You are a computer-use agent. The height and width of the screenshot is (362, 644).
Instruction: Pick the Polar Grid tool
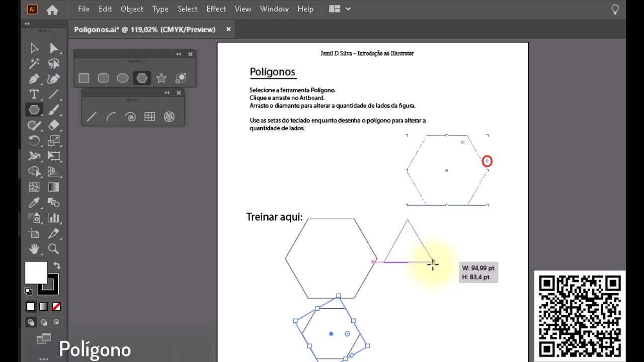[x=169, y=117]
